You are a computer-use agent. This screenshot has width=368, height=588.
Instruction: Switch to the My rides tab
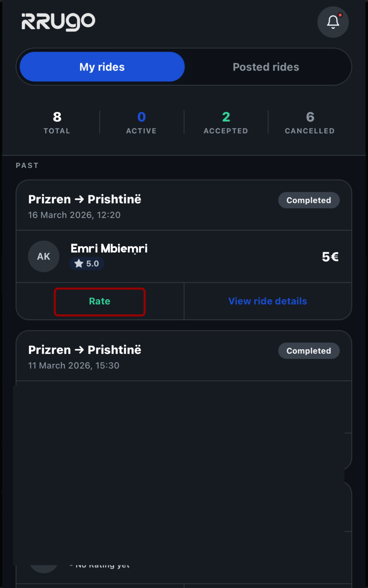(102, 67)
